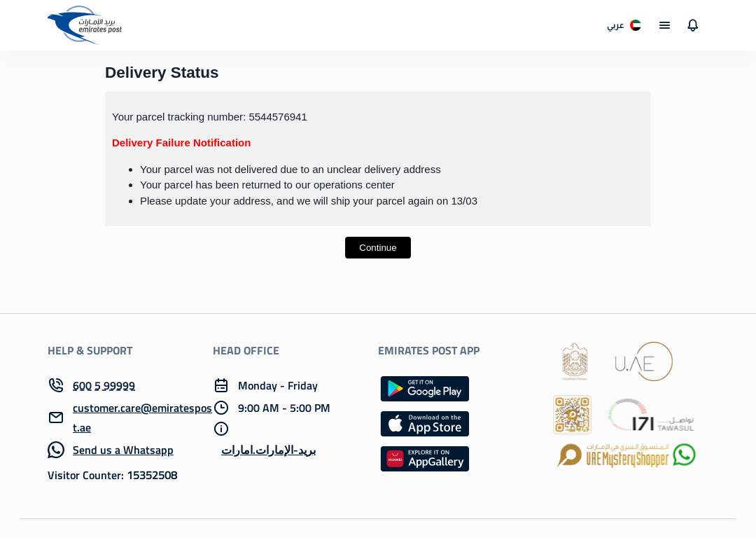Viewport: 756px width, 538px height.
Task: Click the envelope email icon
Action: click(56, 418)
